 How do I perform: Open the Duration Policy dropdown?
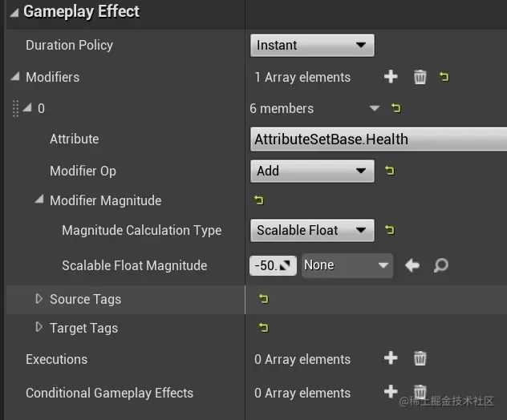[x=312, y=46]
